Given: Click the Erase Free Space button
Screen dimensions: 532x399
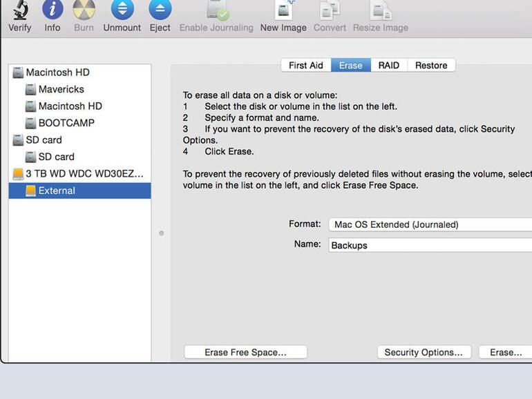Looking at the screenshot, I should coord(246,352).
